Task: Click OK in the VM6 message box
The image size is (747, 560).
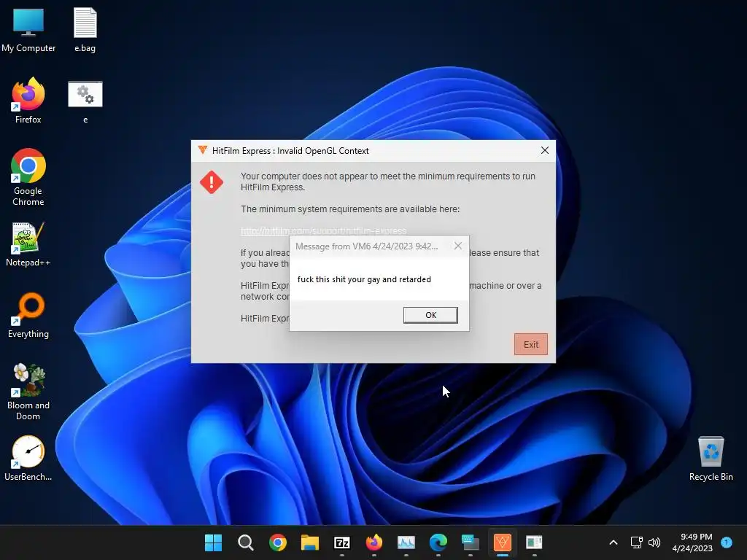Action: point(430,315)
